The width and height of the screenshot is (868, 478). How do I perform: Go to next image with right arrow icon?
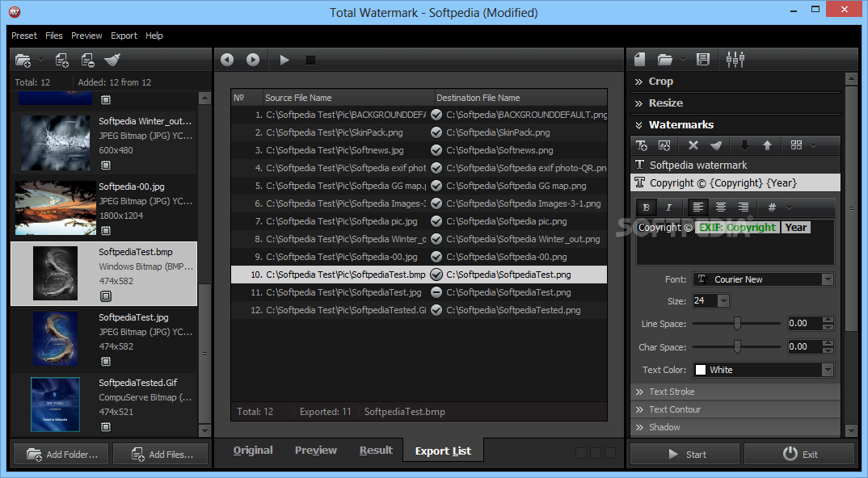[x=253, y=60]
